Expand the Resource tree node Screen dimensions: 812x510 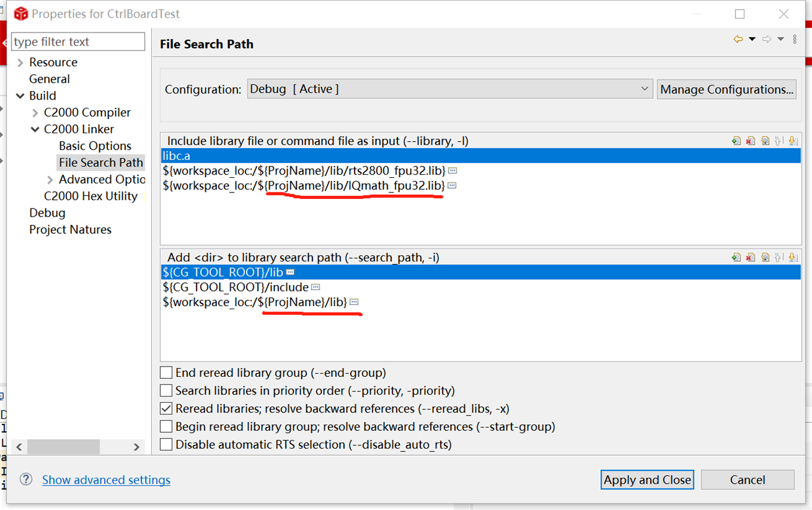click(20, 62)
